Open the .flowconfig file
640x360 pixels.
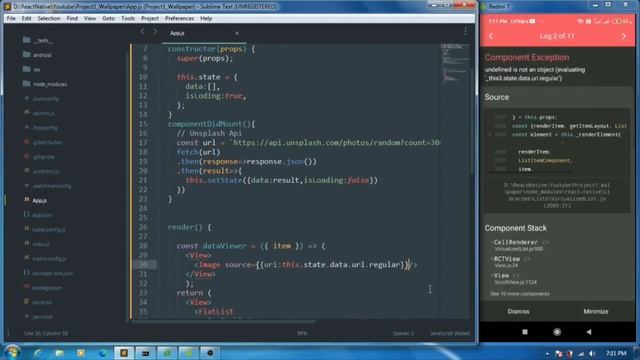click(x=45, y=128)
